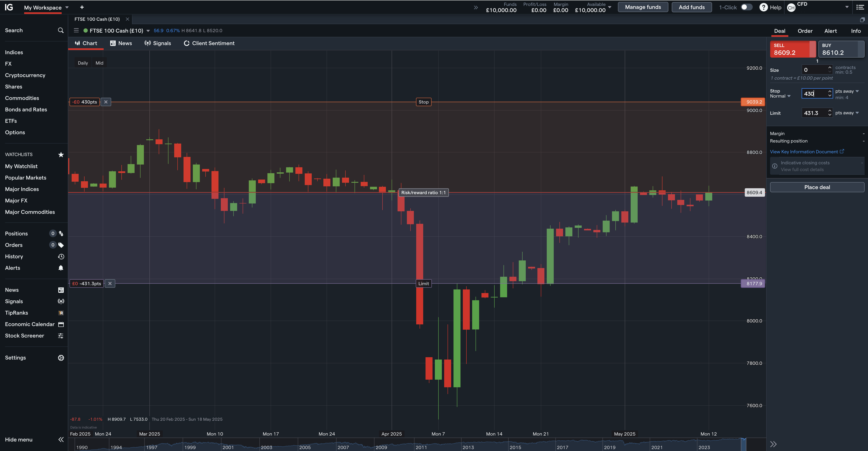Click the CH account avatar
868x451 pixels.
(x=791, y=7)
